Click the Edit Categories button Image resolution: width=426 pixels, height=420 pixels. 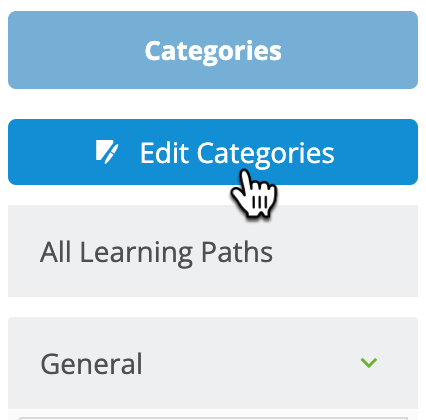[213, 152]
